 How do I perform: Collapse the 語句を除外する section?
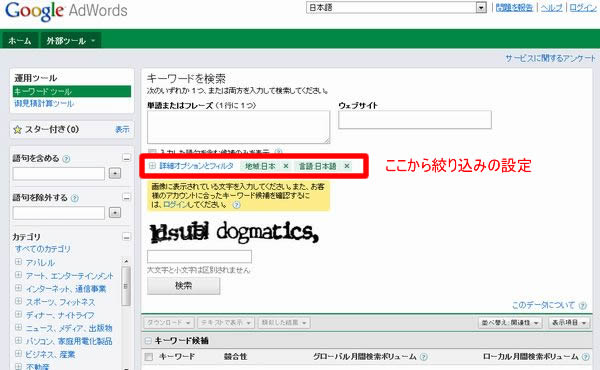(x=126, y=197)
